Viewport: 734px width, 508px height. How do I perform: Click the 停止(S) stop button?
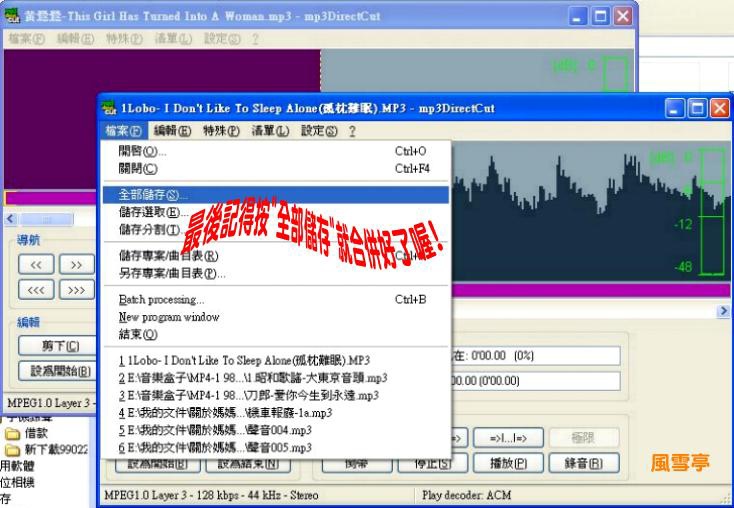[x=433, y=464]
